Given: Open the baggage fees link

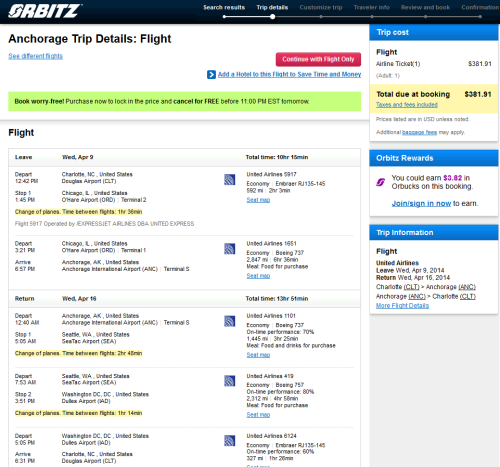Looking at the screenshot, I should [419, 132].
